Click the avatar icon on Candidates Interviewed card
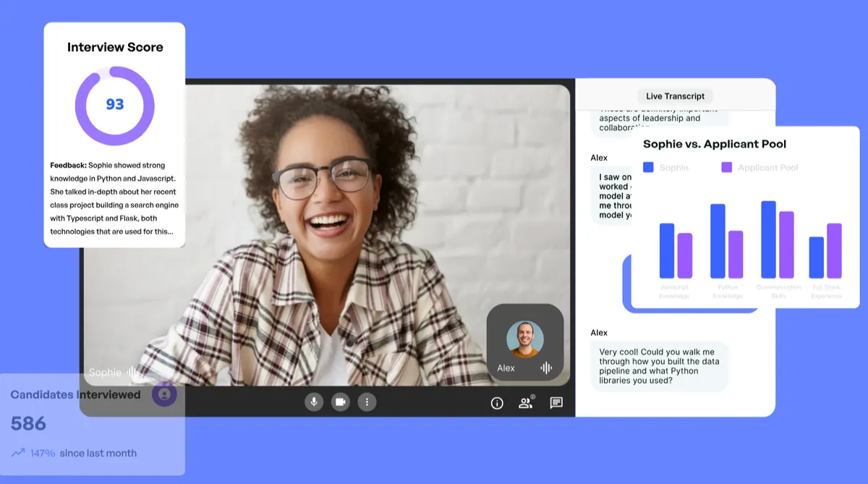This screenshot has height=484, width=868. tap(165, 394)
